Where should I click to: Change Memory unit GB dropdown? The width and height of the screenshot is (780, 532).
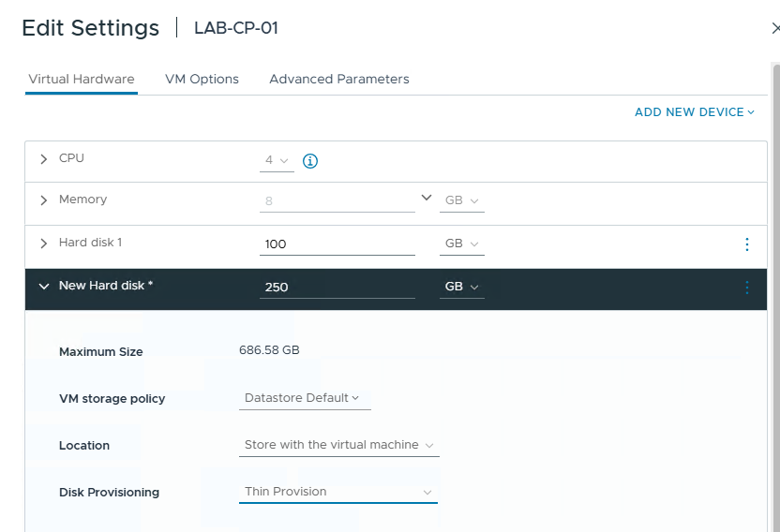461,201
